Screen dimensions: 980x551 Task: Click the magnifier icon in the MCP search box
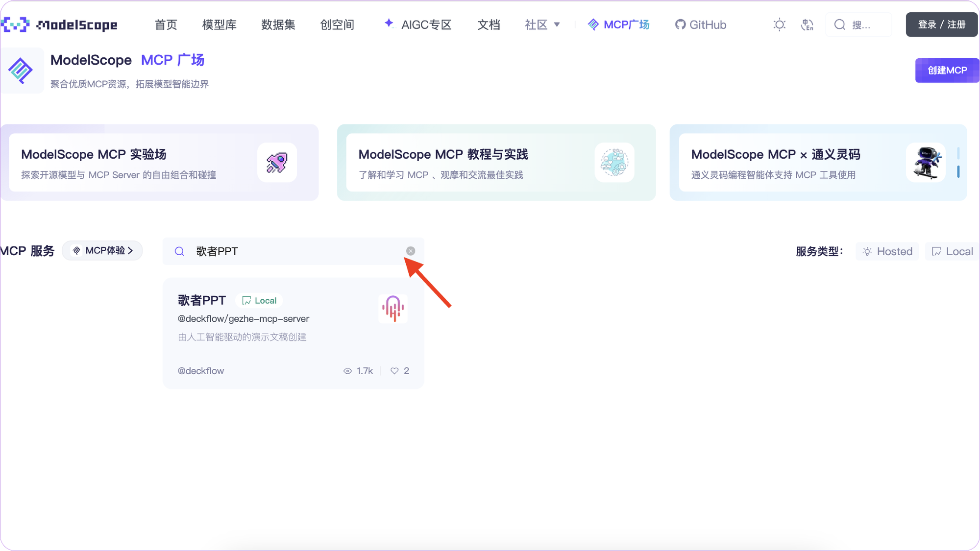tap(179, 251)
